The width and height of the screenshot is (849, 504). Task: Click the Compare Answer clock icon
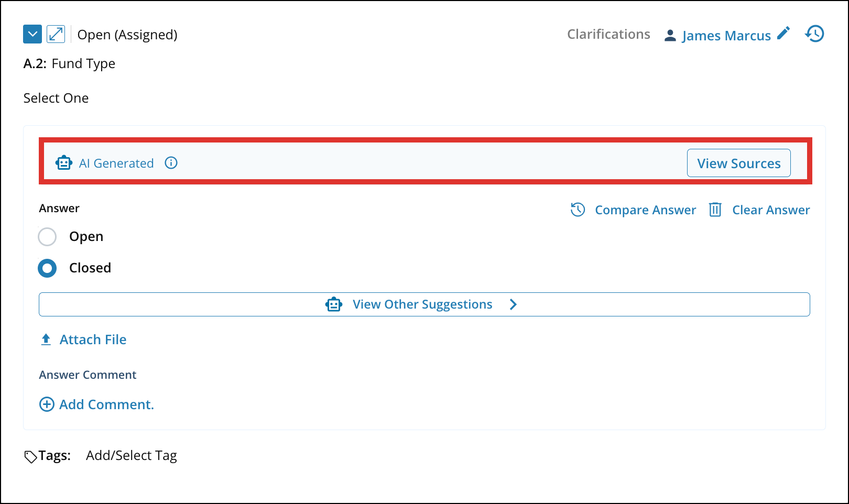pos(578,210)
